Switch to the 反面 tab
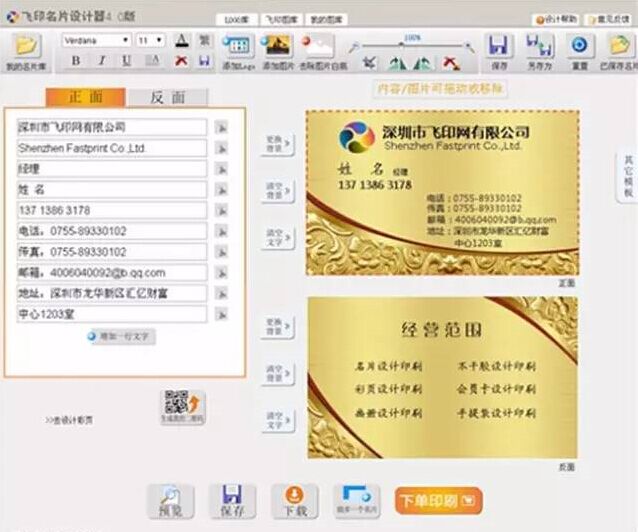Viewport: 638px width, 532px height. point(168,98)
